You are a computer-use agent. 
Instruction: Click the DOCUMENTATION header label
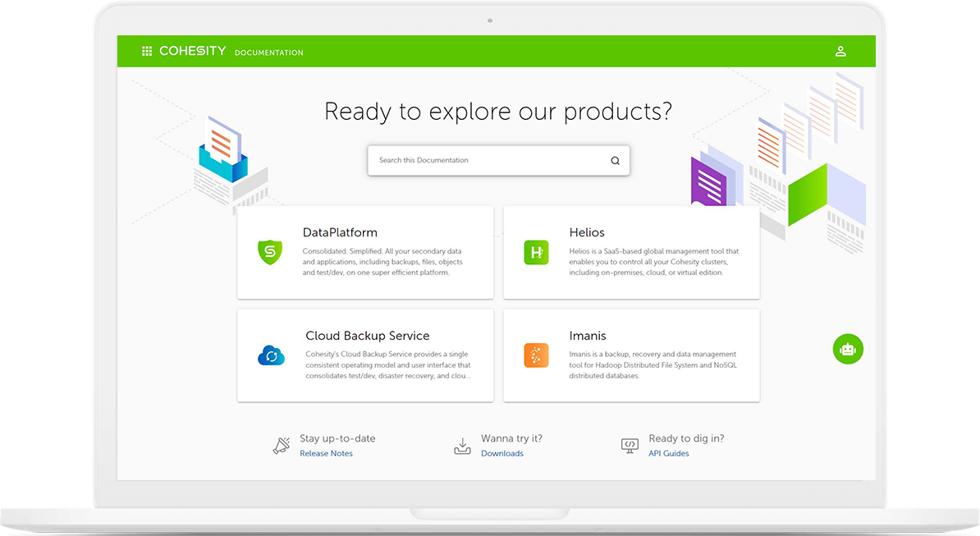[268, 53]
